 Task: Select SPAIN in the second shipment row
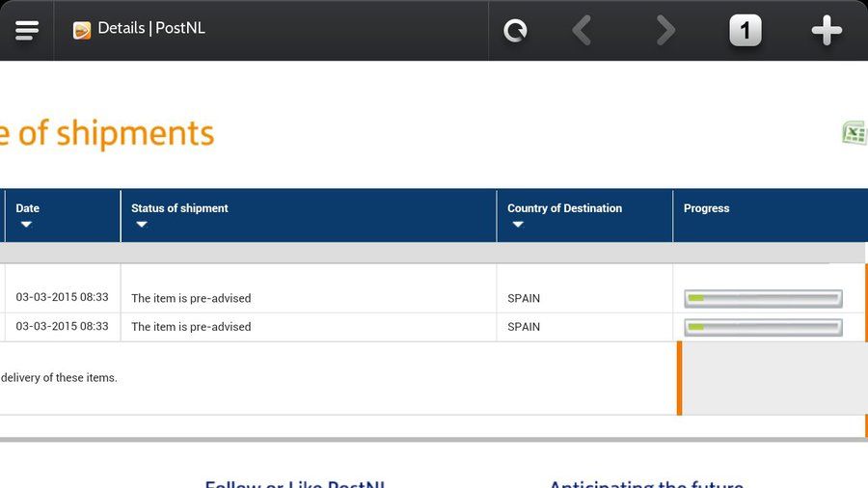click(x=524, y=327)
